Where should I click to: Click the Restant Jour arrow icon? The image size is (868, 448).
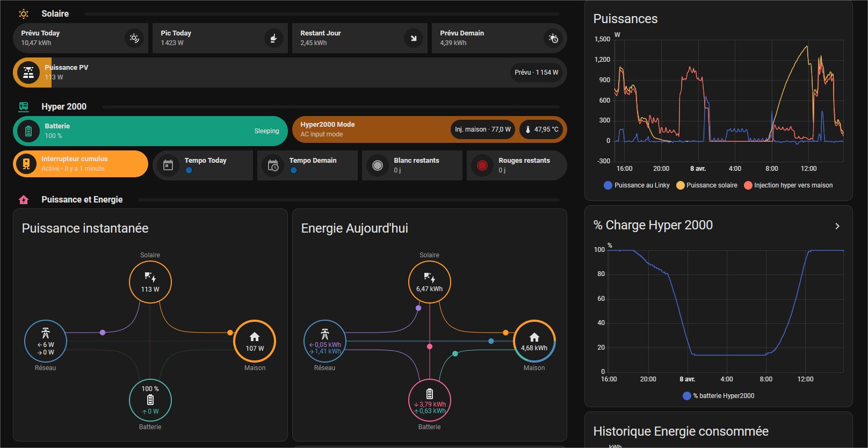pyautogui.click(x=414, y=38)
